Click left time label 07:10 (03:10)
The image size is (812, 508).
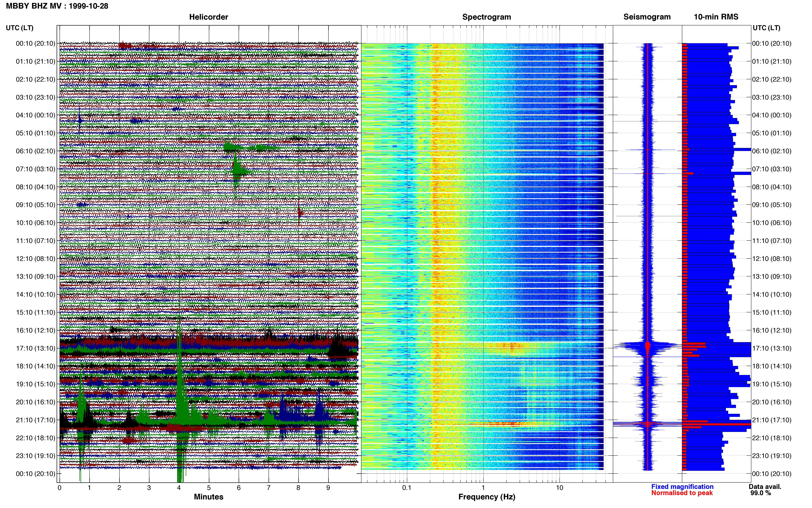(x=36, y=169)
